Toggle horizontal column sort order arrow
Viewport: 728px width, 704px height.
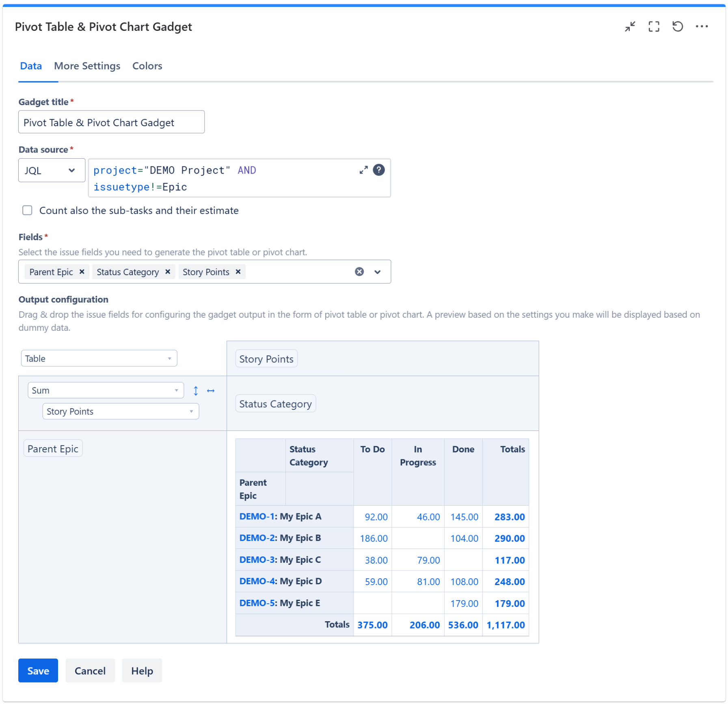click(211, 391)
